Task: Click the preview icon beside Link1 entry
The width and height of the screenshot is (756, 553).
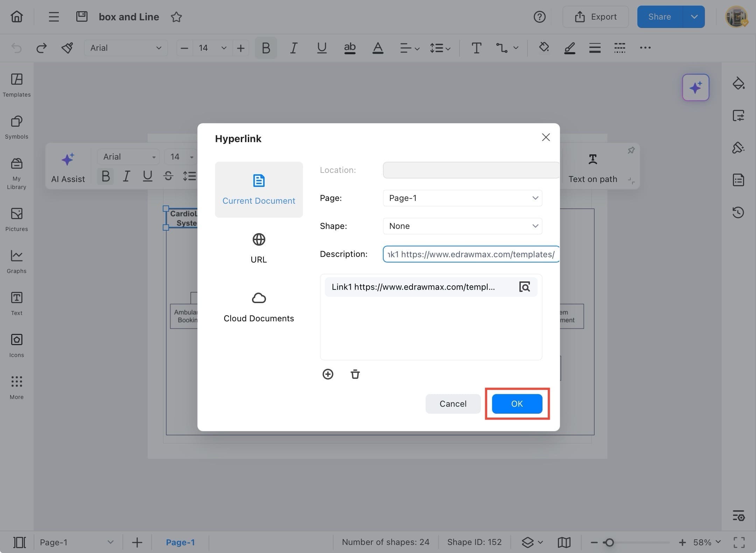Action: 524,287
